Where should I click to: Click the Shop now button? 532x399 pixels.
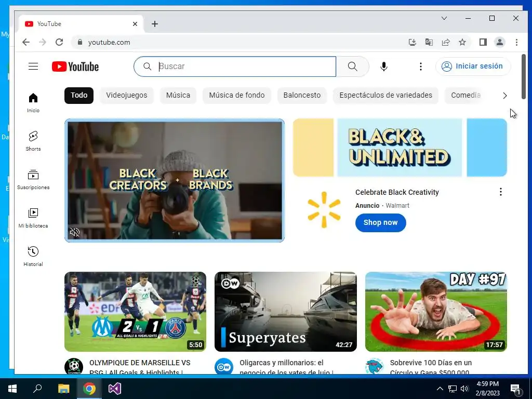(381, 222)
